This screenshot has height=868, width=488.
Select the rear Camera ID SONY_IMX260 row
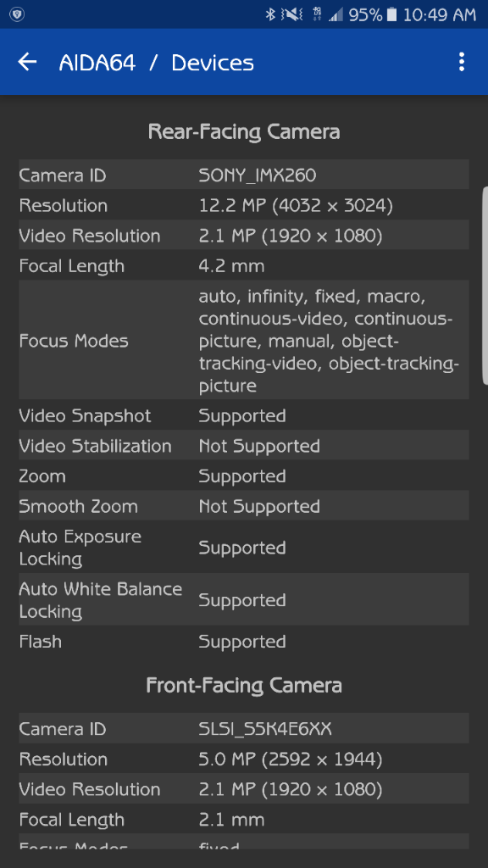(x=244, y=175)
